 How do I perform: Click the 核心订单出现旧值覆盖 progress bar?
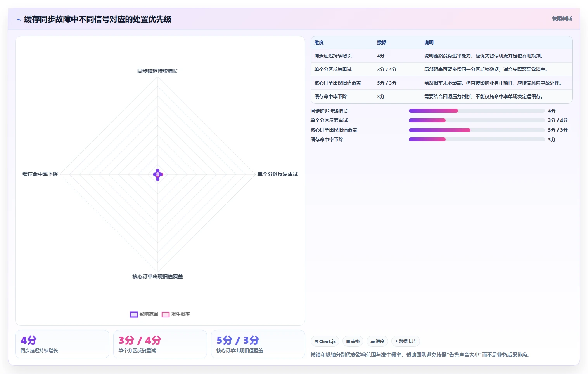tap(477, 130)
